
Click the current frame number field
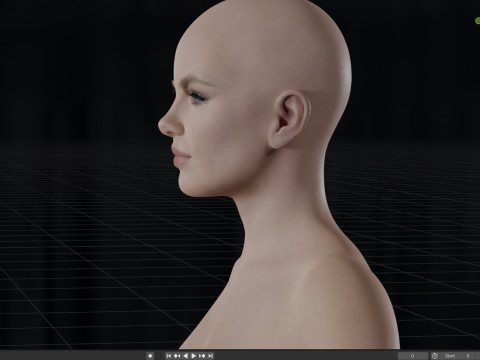[413, 356]
